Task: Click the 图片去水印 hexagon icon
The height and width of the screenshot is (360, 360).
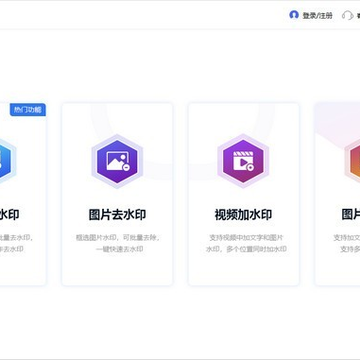Action: coord(117,161)
